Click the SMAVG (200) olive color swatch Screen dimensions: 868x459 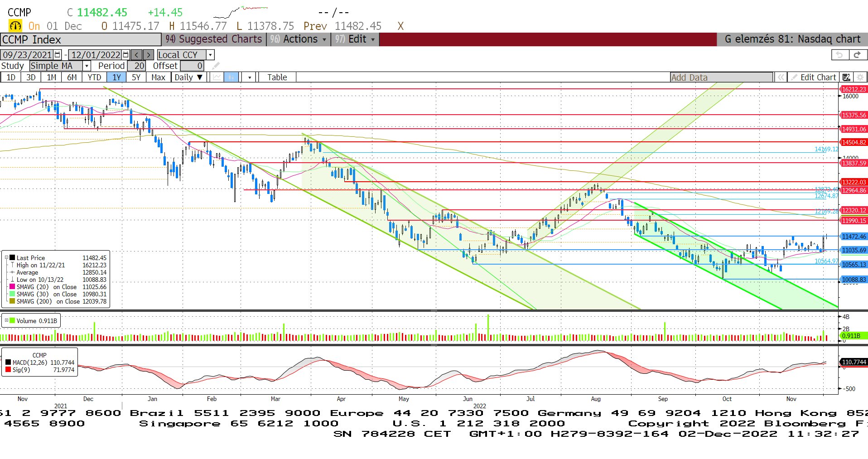click(x=13, y=301)
